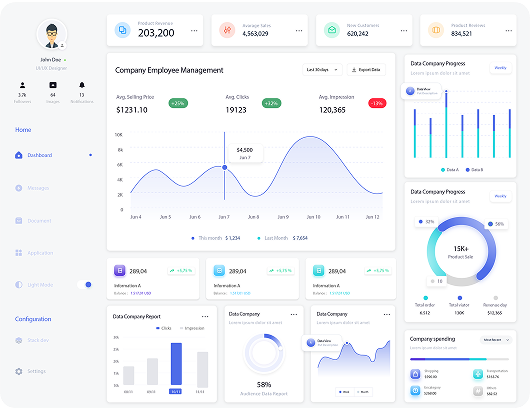The width and height of the screenshot is (530, 410).
Task: Click the Product Reviews orange icon
Action: click(x=436, y=30)
